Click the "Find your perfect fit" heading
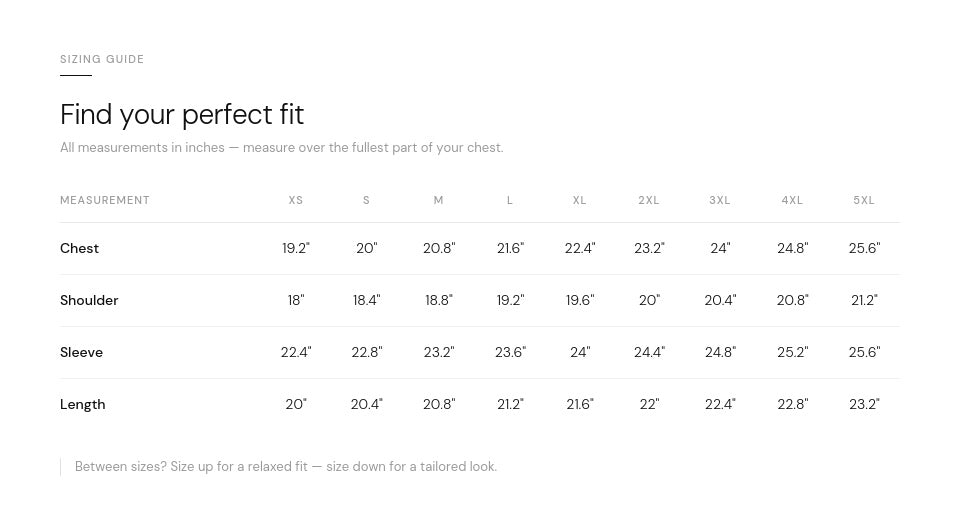Image resolution: width=960 pixels, height=532 pixels. click(x=182, y=115)
